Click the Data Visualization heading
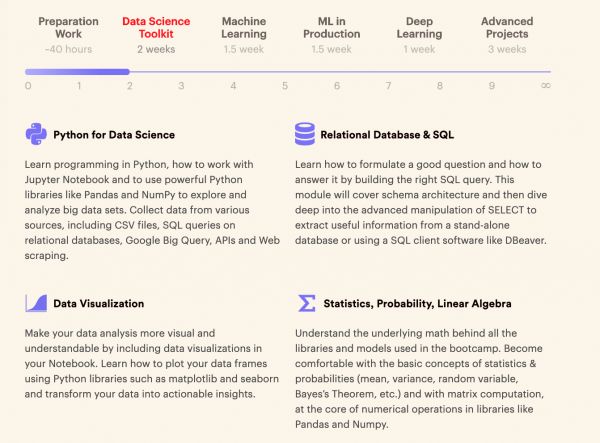This screenshot has width=600, height=443. (x=99, y=303)
